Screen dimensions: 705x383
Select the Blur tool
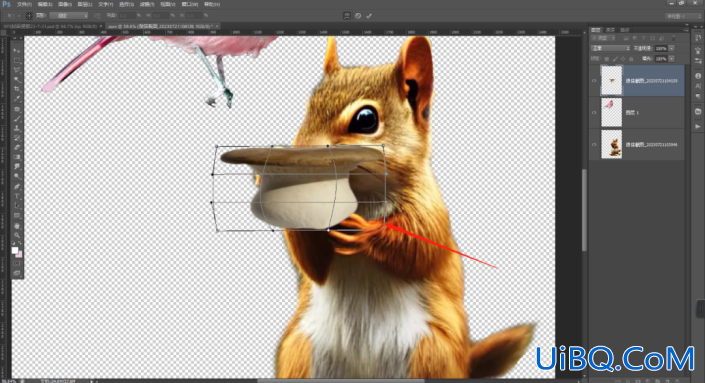point(17,167)
